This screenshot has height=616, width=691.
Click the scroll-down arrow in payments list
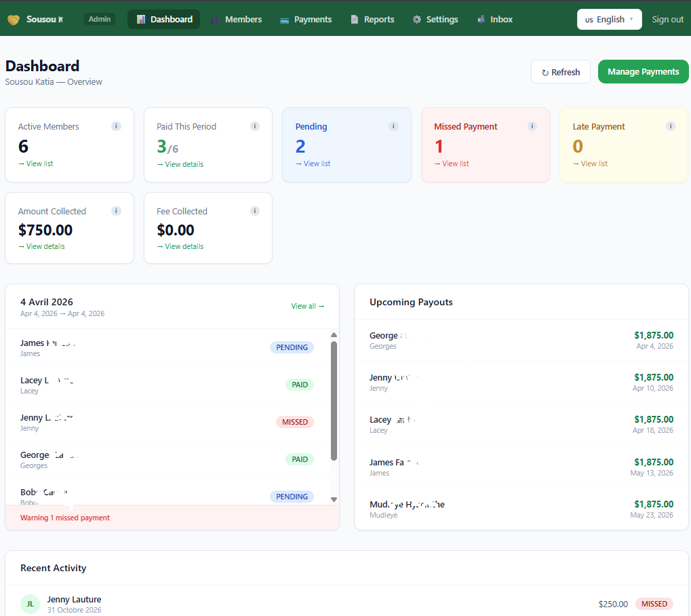click(334, 499)
